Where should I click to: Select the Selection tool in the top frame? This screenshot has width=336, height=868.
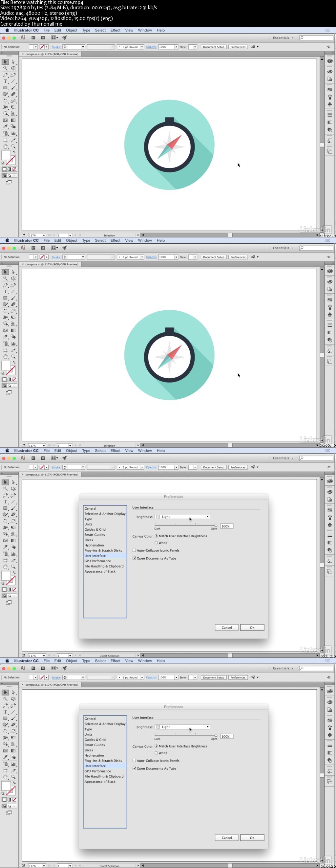coord(5,62)
